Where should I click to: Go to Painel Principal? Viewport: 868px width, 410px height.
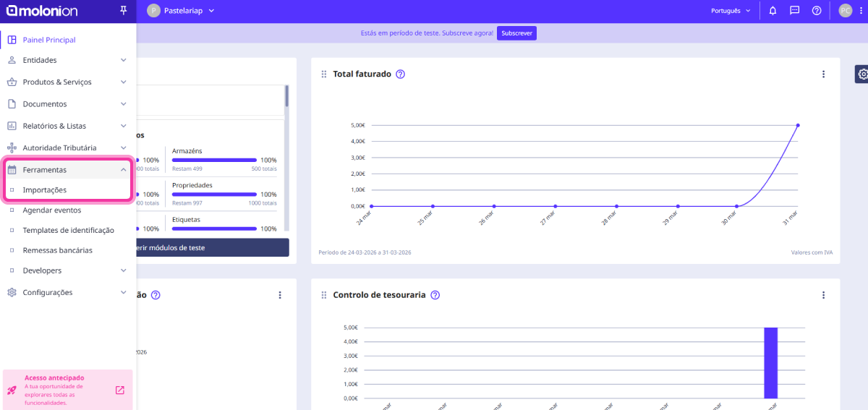pos(49,40)
